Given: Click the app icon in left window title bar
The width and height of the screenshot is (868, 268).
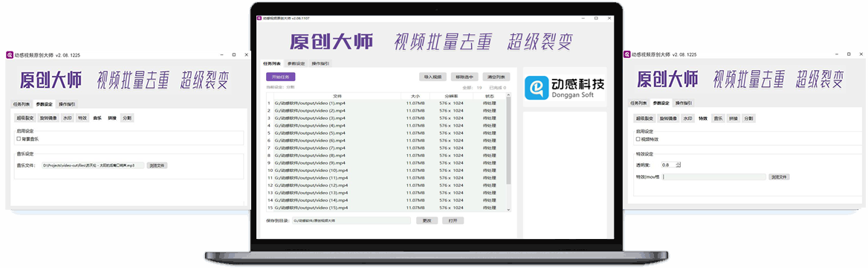Looking at the screenshot, I should click(10, 55).
